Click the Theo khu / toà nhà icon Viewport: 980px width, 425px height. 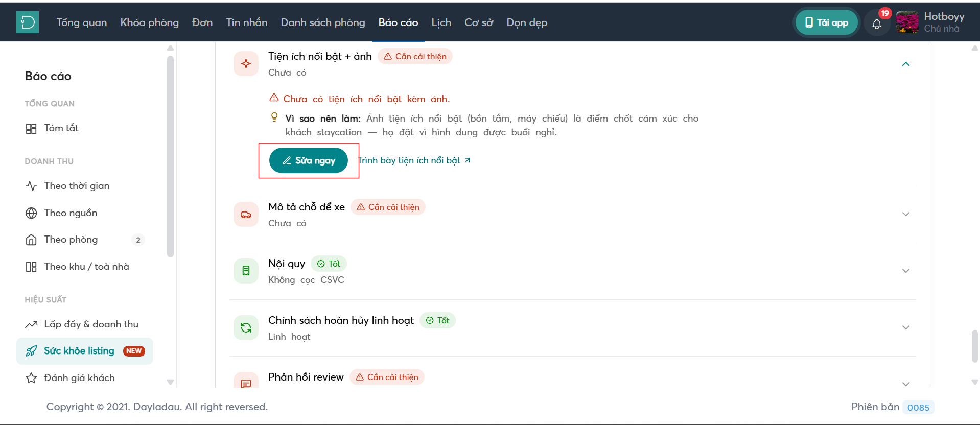coord(31,267)
